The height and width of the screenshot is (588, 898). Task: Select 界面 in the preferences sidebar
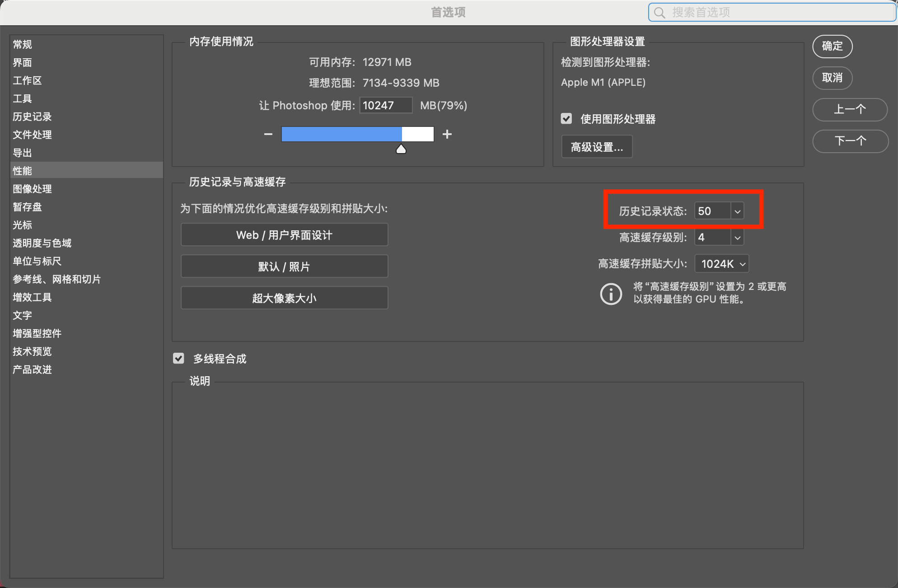tap(22, 62)
